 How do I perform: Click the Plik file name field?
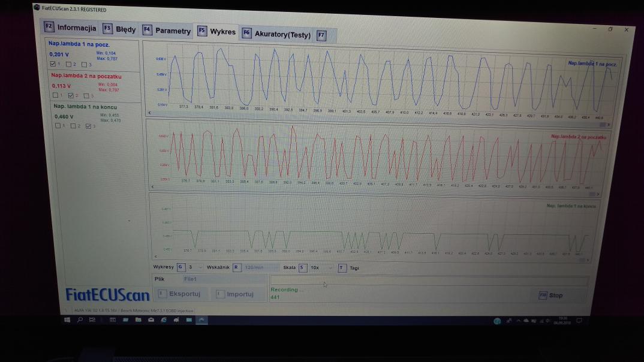pos(224,279)
